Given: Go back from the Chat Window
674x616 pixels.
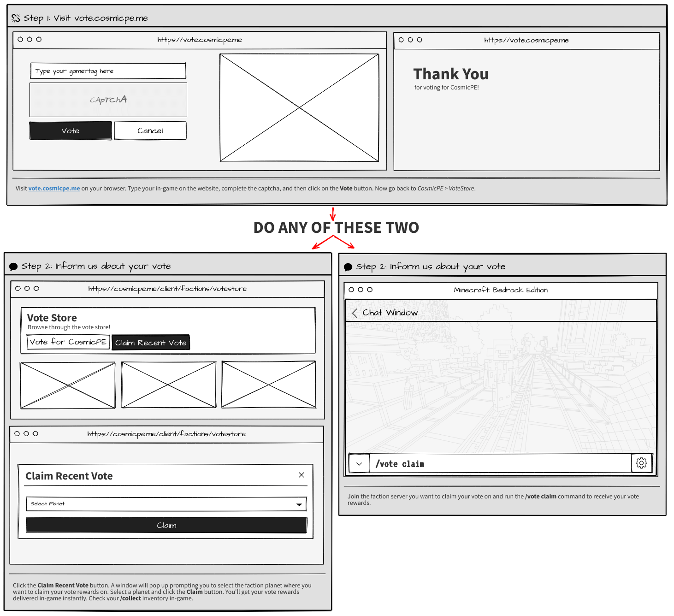Looking at the screenshot, I should 354,313.
